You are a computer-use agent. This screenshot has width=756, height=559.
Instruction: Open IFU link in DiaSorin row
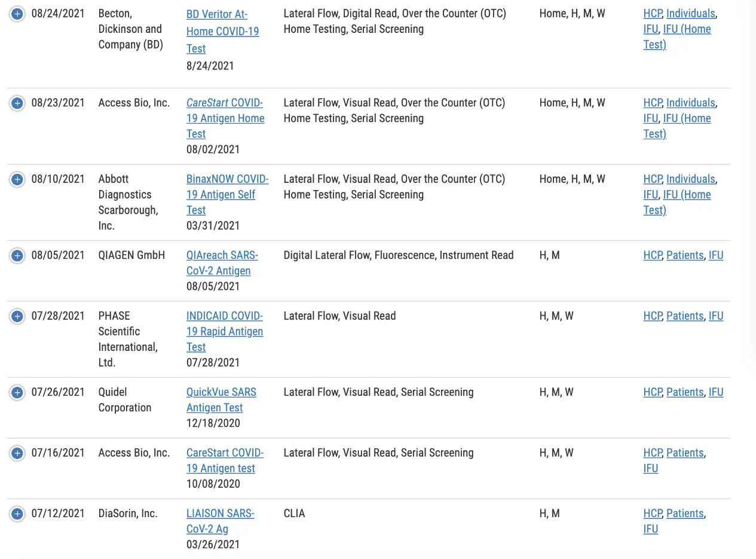pyautogui.click(x=651, y=529)
